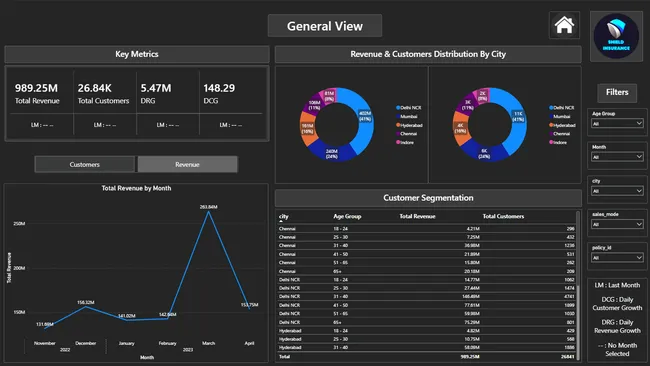The image size is (650, 366).
Task: Sort table by Total Customers column
Action: (x=503, y=216)
